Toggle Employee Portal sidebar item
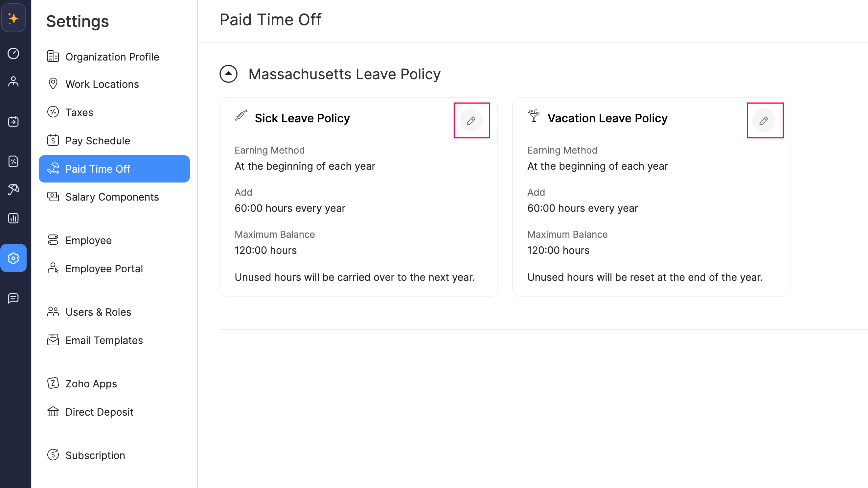This screenshot has height=488, width=868. click(104, 268)
